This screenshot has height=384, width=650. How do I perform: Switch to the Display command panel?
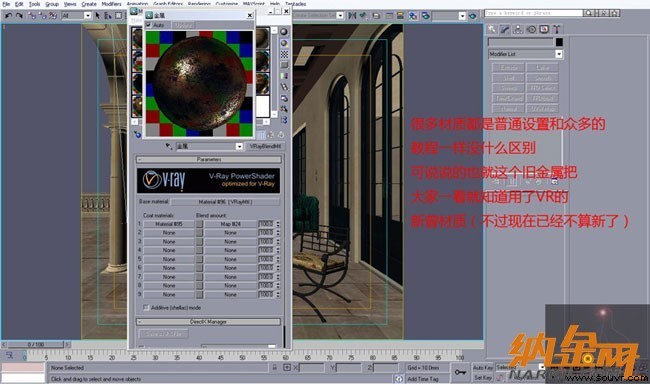(544, 29)
